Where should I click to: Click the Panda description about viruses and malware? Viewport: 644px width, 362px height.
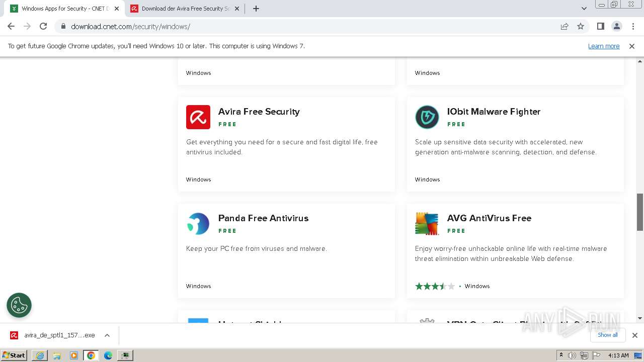click(257, 249)
